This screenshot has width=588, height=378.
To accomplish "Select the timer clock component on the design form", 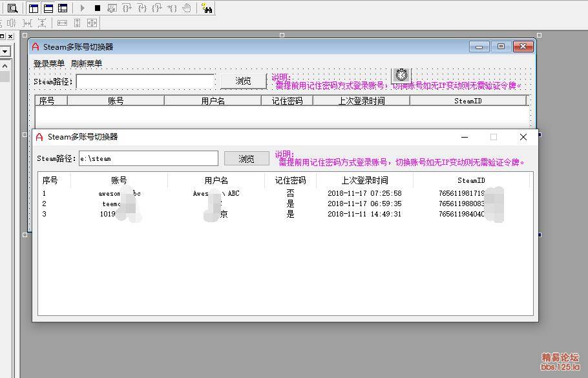I will click(401, 75).
